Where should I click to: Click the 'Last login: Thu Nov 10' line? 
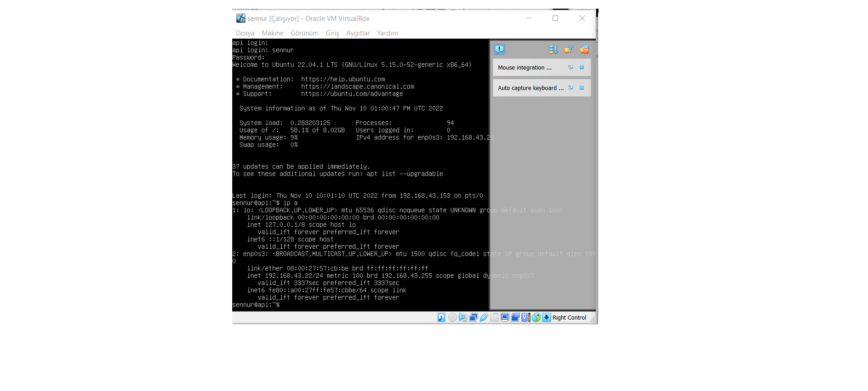[358, 195]
